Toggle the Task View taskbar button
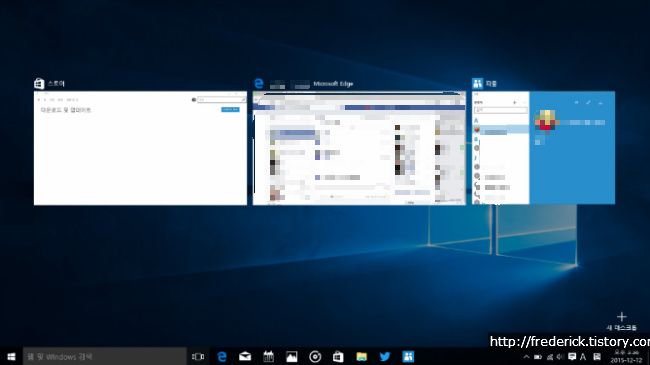The image size is (650, 365). 198,357
